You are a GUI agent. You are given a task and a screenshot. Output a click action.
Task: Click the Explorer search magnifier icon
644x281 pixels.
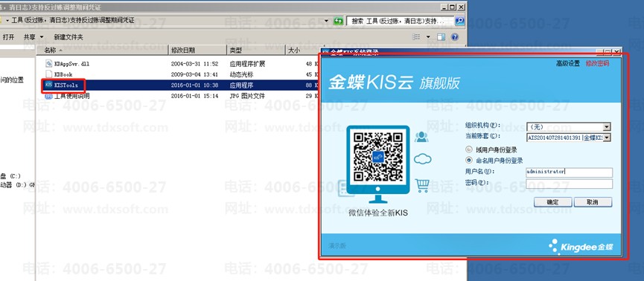click(460, 21)
